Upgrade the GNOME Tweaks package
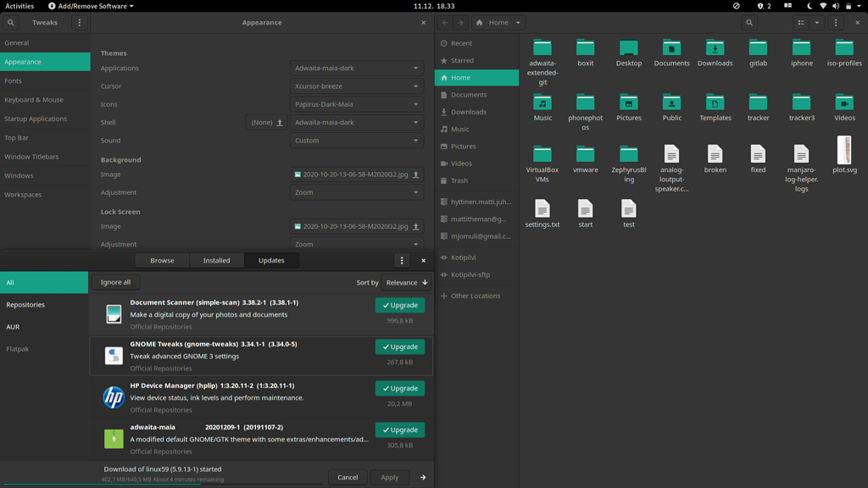Image resolution: width=868 pixels, height=488 pixels. [399, 347]
